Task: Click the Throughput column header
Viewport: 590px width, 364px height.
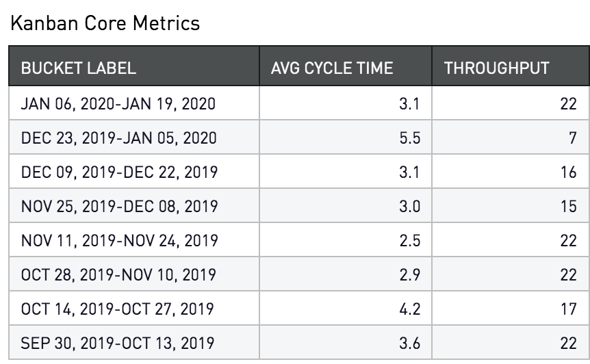Action: (x=496, y=68)
